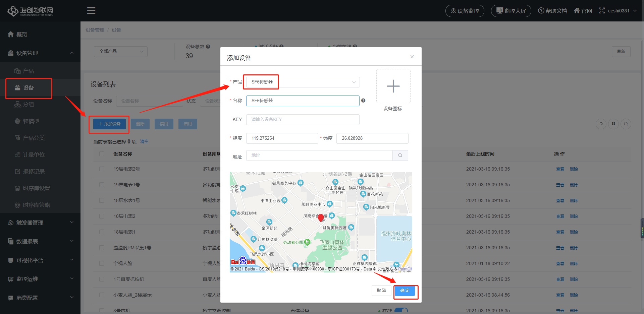Open the 物模型 submenu item
644x314 pixels.
click(40, 121)
